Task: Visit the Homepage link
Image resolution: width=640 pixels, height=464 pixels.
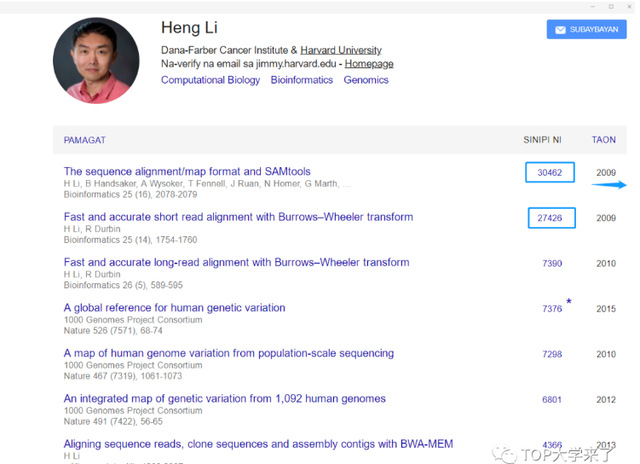Action: coord(369,64)
